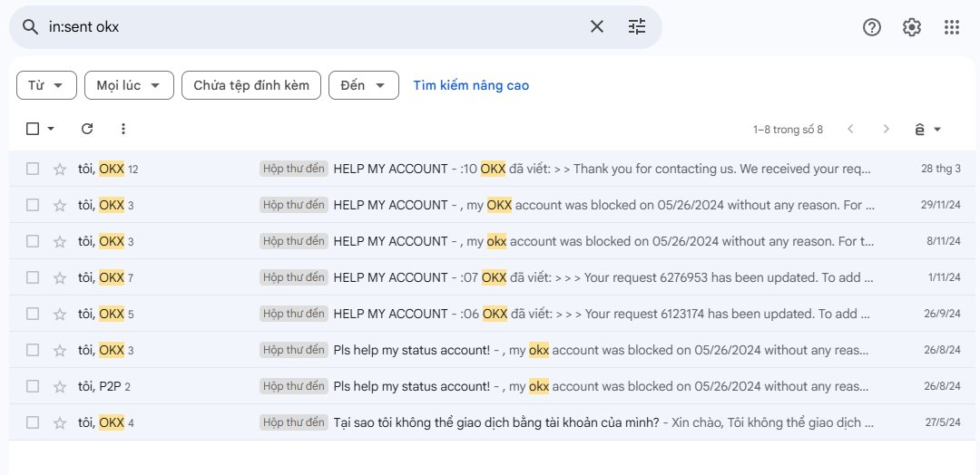Screen dimensions: 980x475
Task: Go to the older page arrow
Action: (886, 129)
